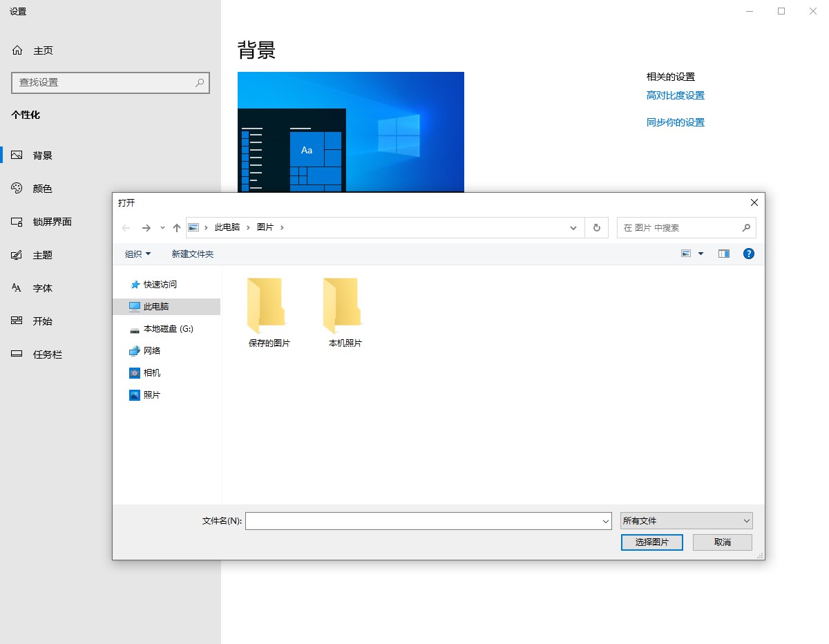This screenshot has height=644, width=829.
Task: Expand the address bar history dropdown
Action: coord(573,227)
